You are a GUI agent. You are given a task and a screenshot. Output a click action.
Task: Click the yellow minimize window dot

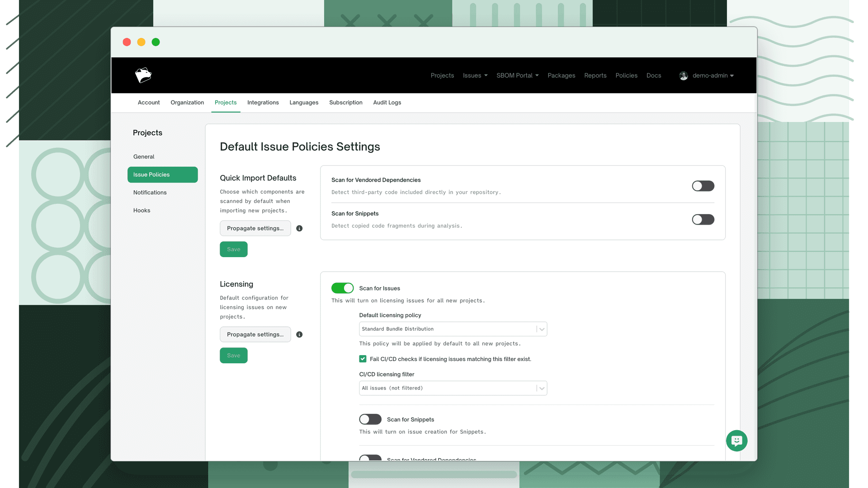(142, 42)
